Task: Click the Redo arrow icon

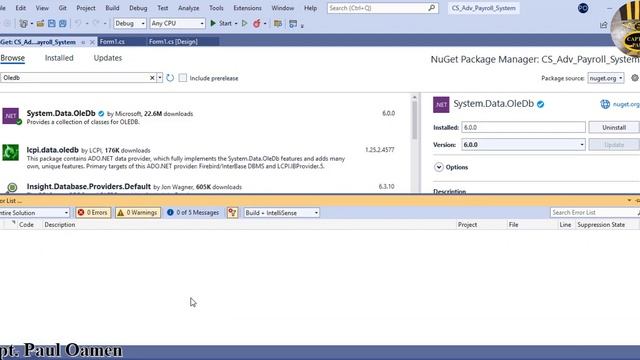Action: [x=96, y=23]
